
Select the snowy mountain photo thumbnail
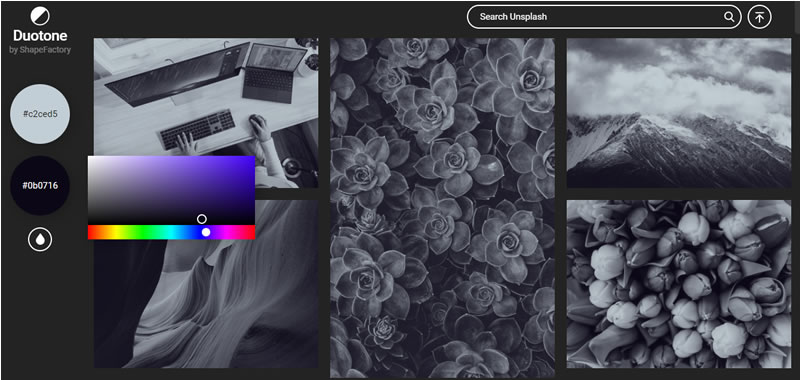pyautogui.click(x=679, y=113)
